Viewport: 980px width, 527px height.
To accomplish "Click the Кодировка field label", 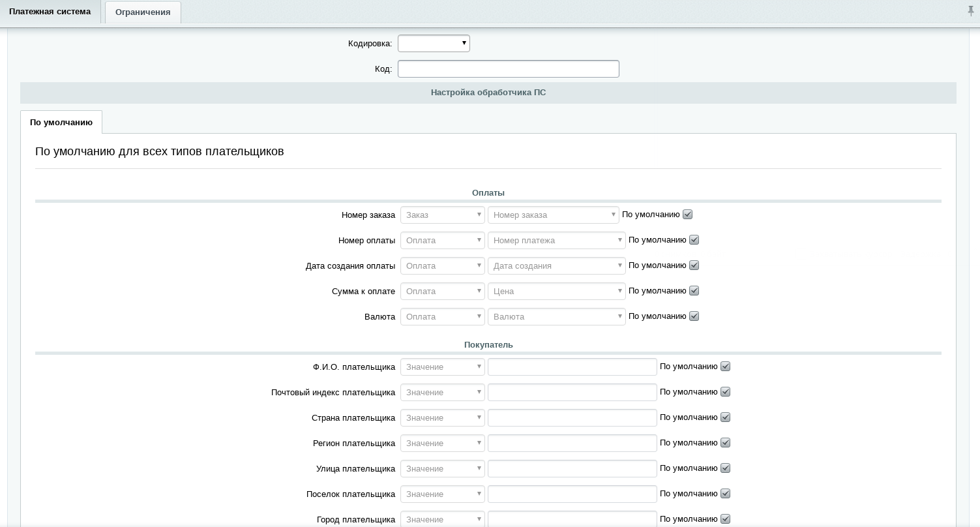I will coord(370,44).
